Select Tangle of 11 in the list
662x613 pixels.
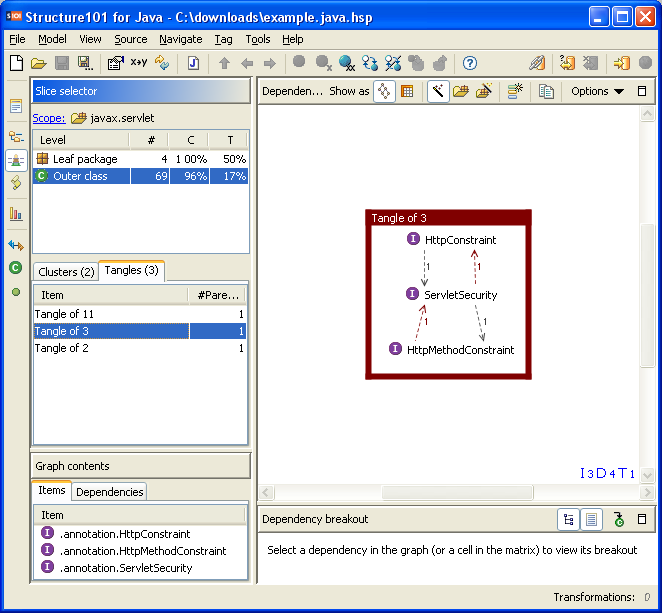point(140,314)
